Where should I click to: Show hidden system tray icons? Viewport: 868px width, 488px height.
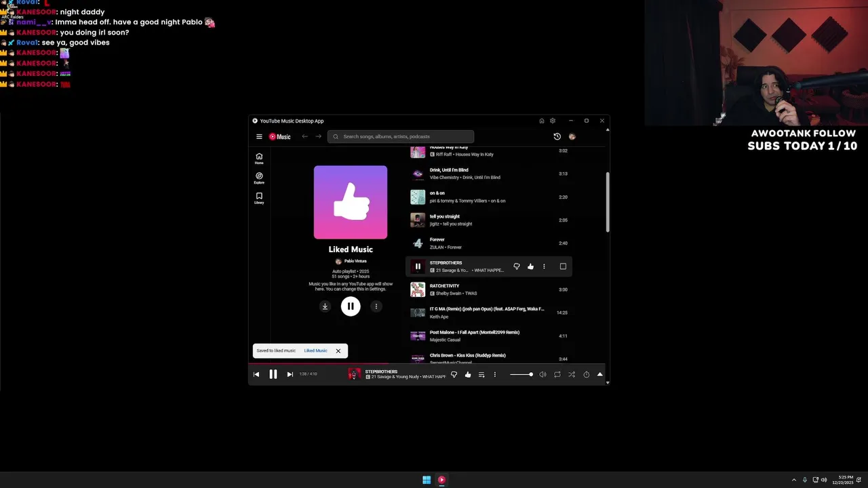pyautogui.click(x=793, y=480)
